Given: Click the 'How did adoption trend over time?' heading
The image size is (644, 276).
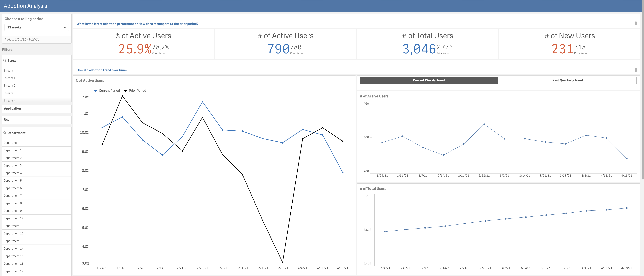Looking at the screenshot, I should 102,70.
